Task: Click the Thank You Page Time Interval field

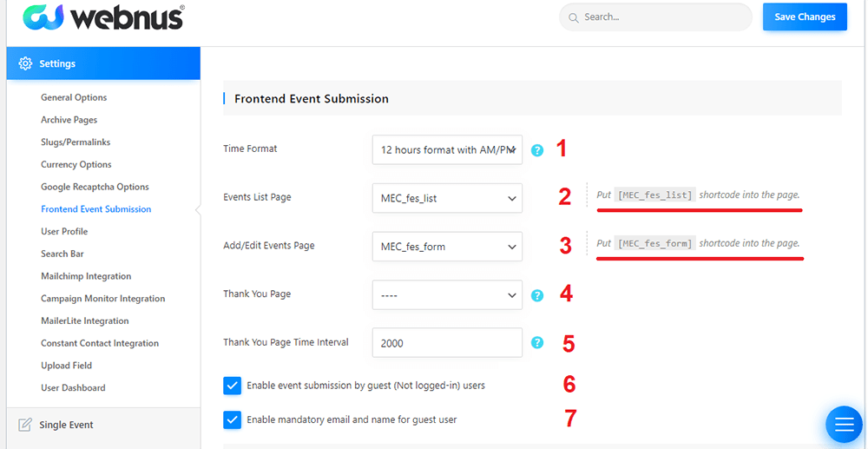Action: pos(447,343)
